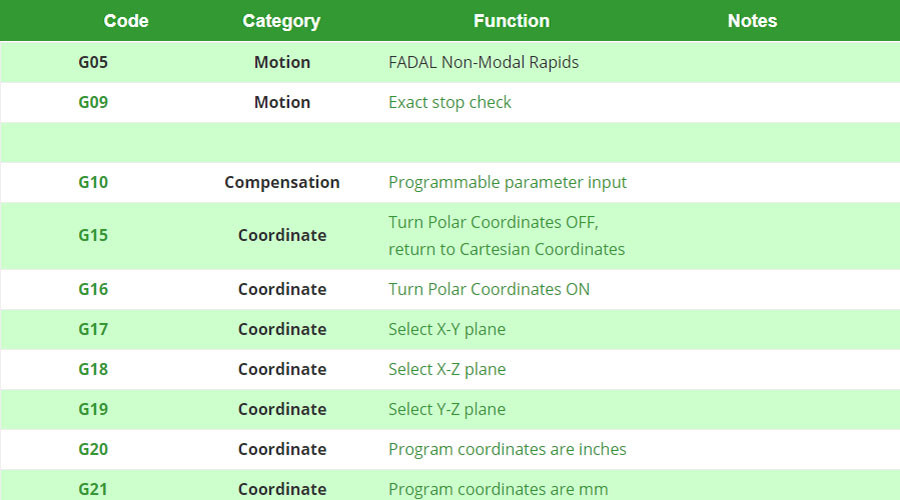Open the G17 code link
Screen dimensions: 900x500
pyautogui.click(x=93, y=329)
